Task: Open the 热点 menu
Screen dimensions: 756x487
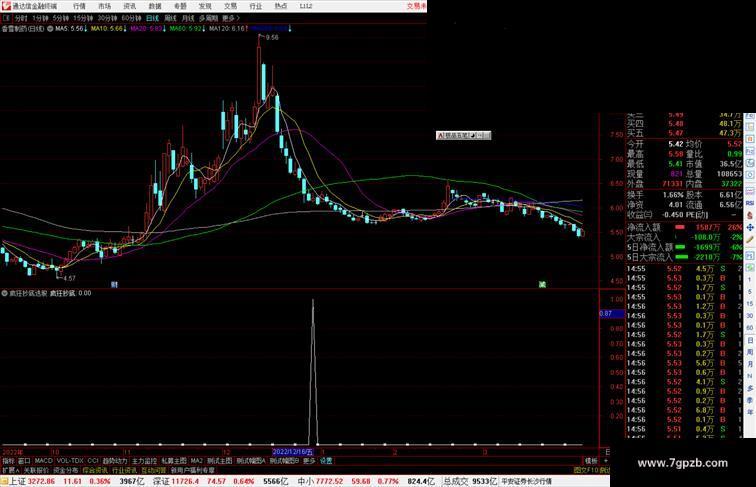Action: [x=281, y=6]
